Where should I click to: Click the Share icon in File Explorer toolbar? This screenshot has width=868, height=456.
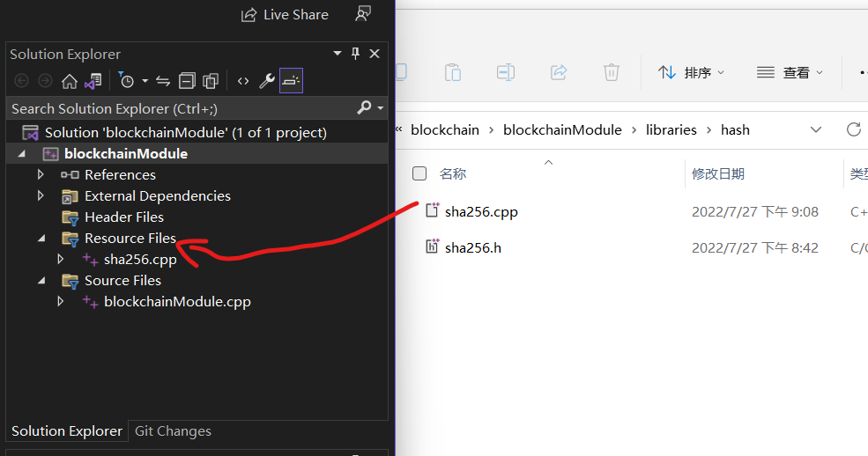pos(559,72)
